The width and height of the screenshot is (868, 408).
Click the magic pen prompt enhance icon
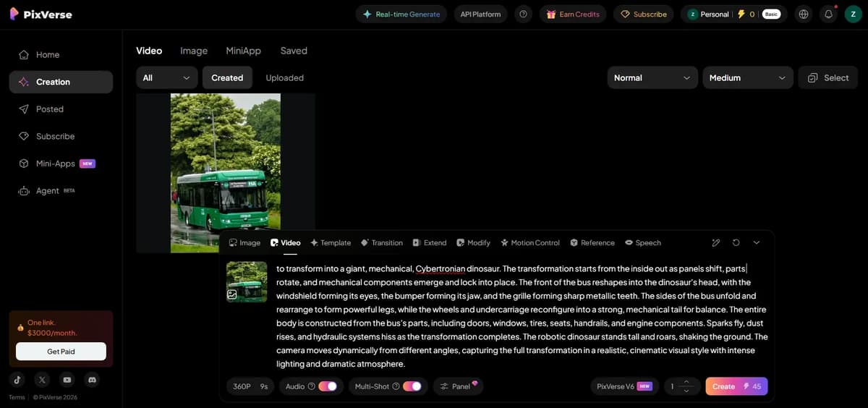click(715, 242)
